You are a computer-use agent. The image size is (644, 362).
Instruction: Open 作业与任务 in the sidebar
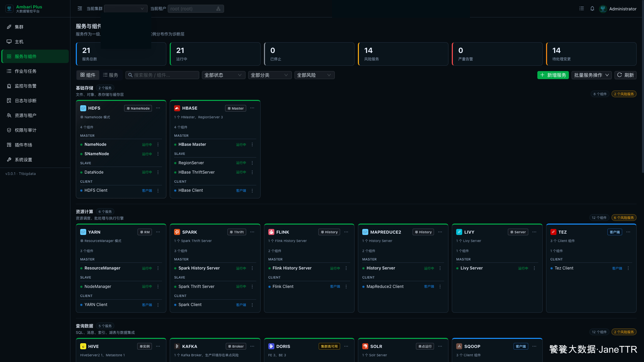pos(35,71)
